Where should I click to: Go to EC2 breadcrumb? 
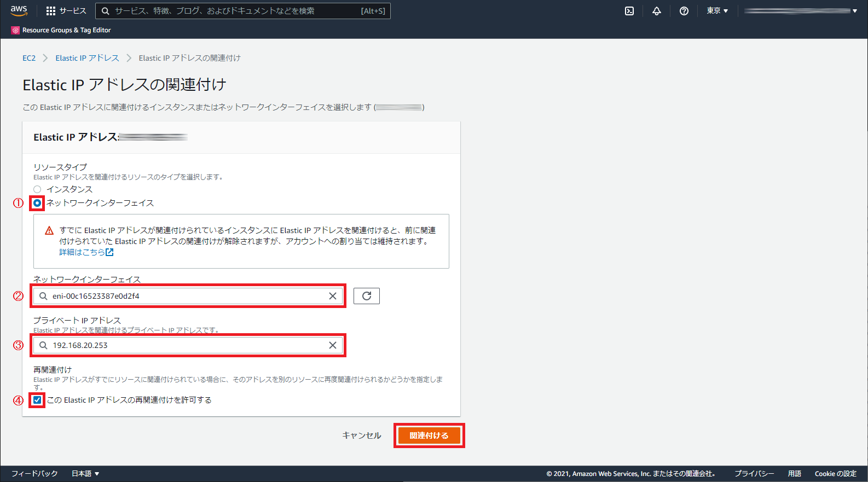(x=29, y=58)
